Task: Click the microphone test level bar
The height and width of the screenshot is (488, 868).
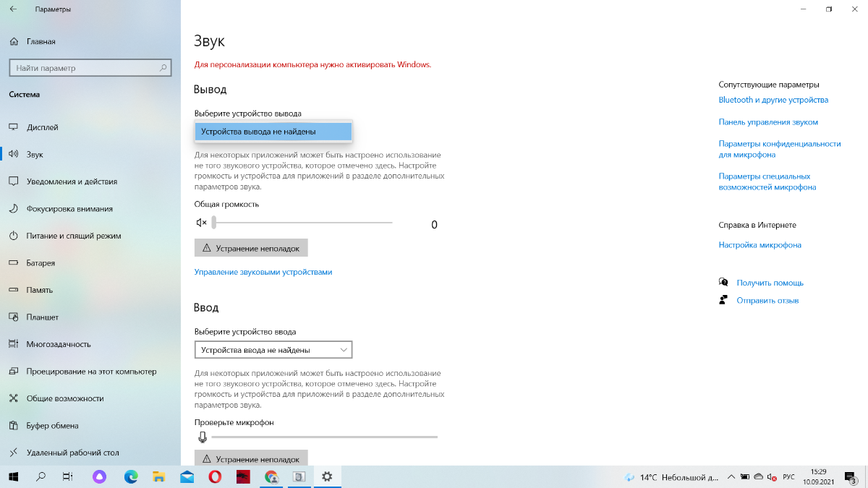Action: tap(325, 437)
